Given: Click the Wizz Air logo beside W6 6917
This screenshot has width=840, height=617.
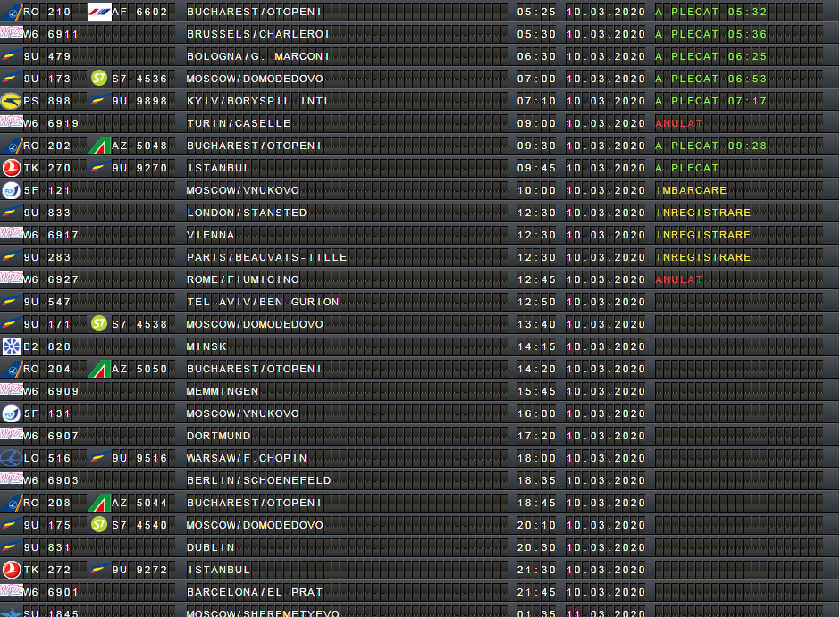Looking at the screenshot, I should 12,234.
